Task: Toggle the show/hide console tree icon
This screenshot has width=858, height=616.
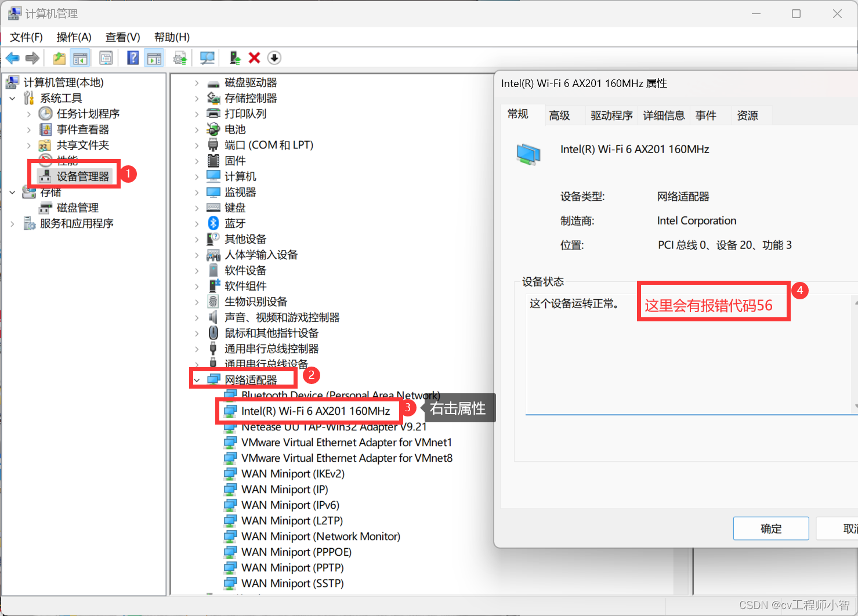Action: click(80, 58)
